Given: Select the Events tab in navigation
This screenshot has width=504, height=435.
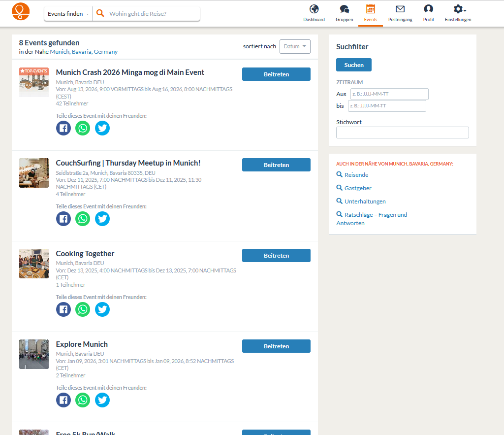Looking at the screenshot, I should pos(371,13).
